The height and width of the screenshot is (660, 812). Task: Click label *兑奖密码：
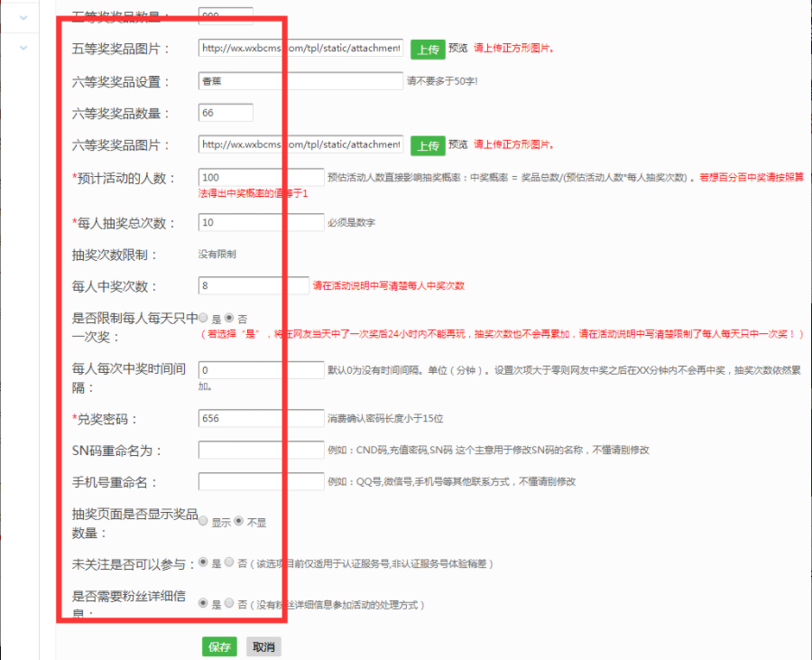click(x=106, y=419)
